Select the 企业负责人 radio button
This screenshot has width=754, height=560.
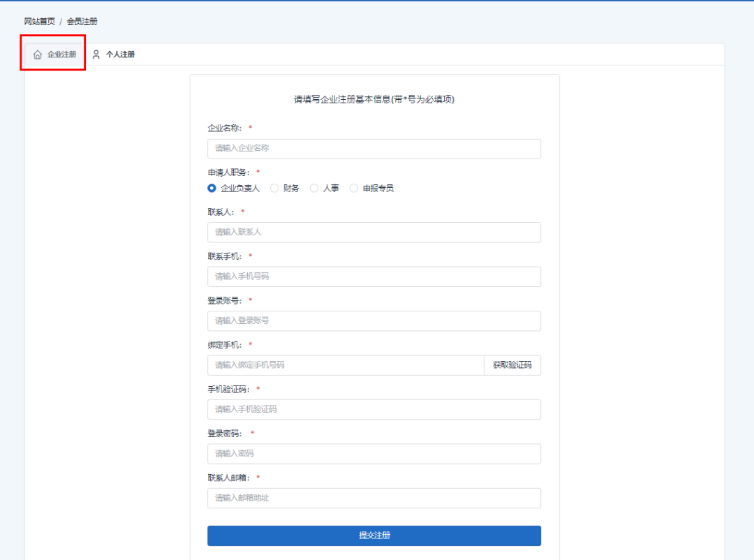coord(212,188)
